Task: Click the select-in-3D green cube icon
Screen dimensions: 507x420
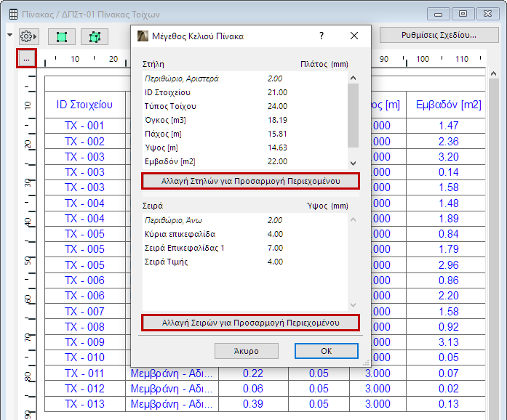Action: (95, 36)
